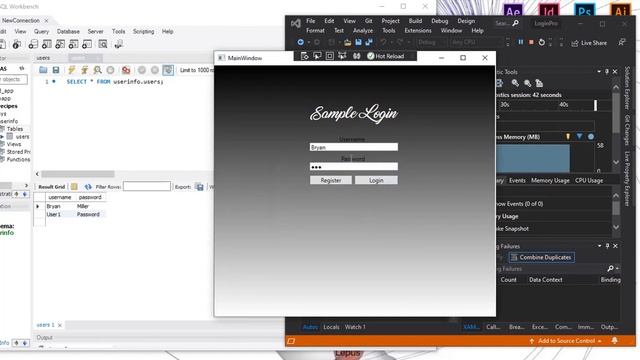Toggle the highlighted Workbench query toolbar button
This screenshot has width=640, height=360.
[168, 70]
